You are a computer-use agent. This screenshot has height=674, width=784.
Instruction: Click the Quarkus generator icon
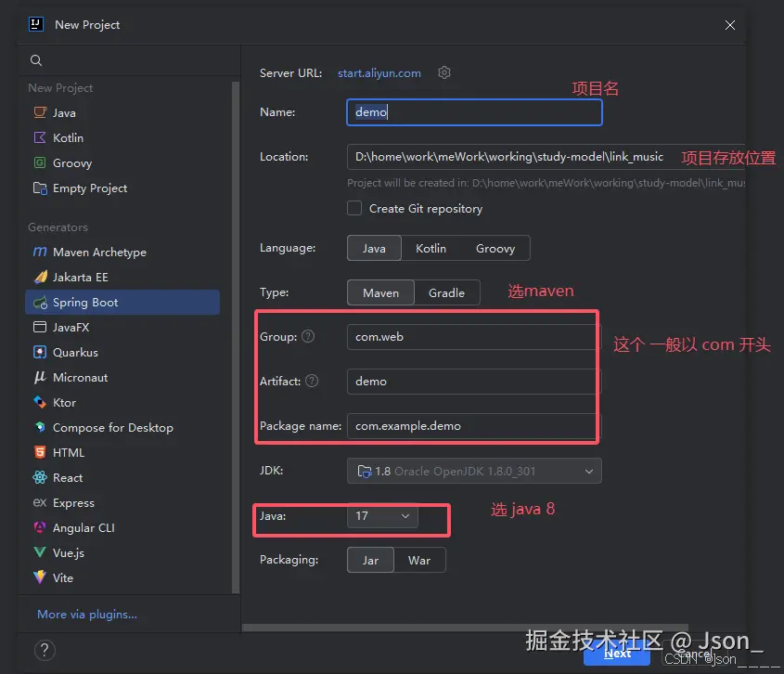coord(40,352)
